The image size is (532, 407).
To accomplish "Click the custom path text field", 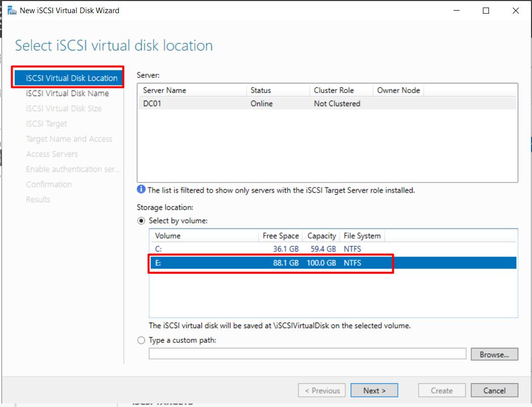I will (307, 354).
